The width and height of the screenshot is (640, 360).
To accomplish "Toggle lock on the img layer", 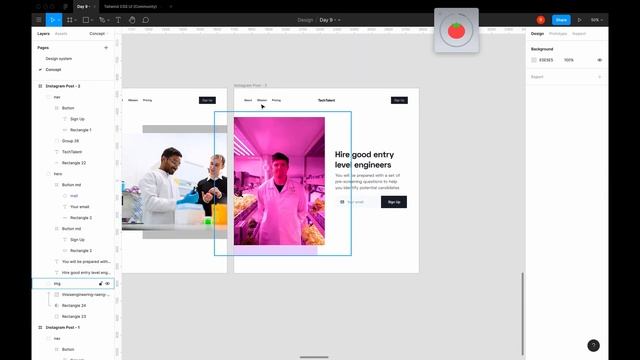I will 101,283.
